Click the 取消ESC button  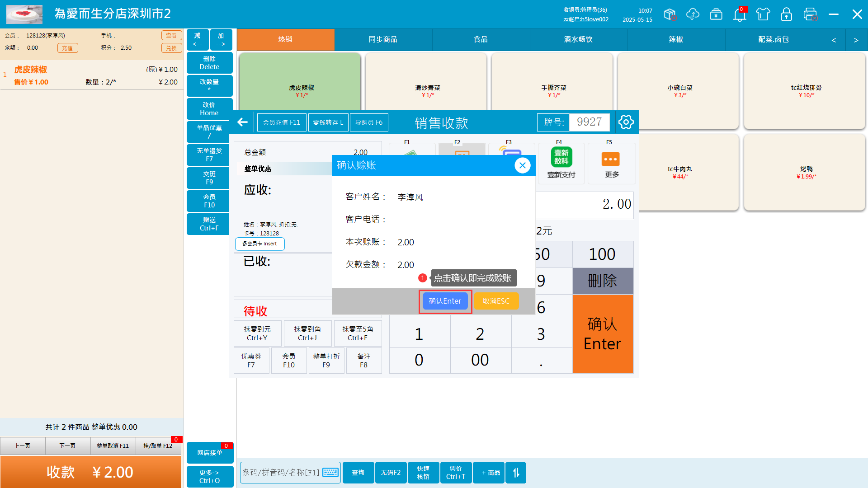pyautogui.click(x=496, y=301)
